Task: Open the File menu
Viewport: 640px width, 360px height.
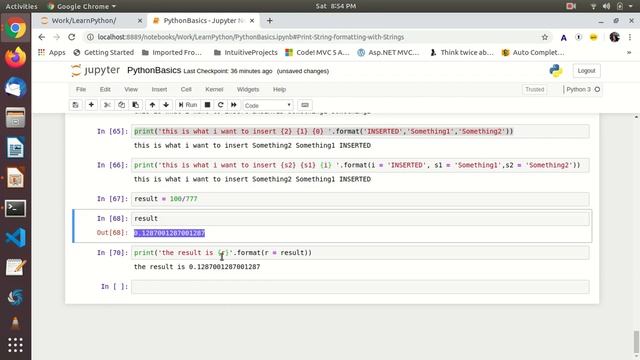Action: [x=81, y=89]
